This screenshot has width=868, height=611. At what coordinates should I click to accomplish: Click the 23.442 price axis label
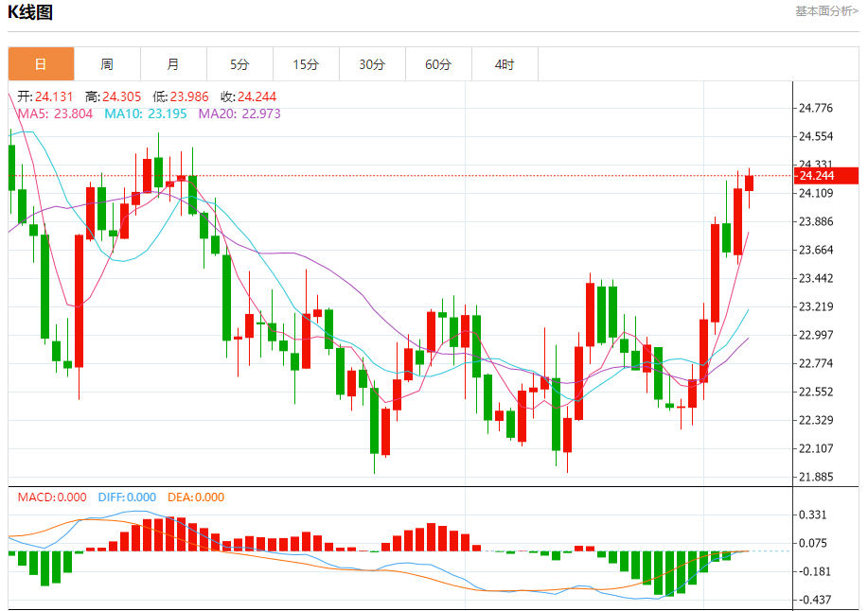[816, 278]
